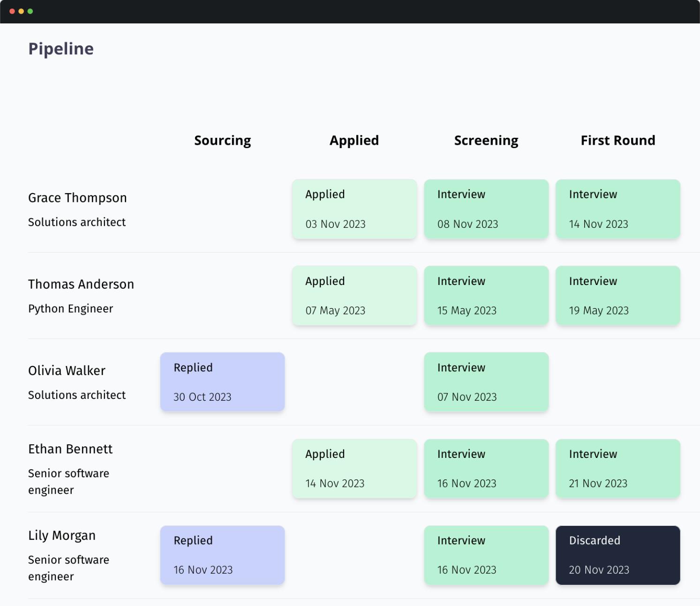View Thomas Anderson's Python Engineer profile
Viewport: 700px width, 606px height.
tap(81, 284)
